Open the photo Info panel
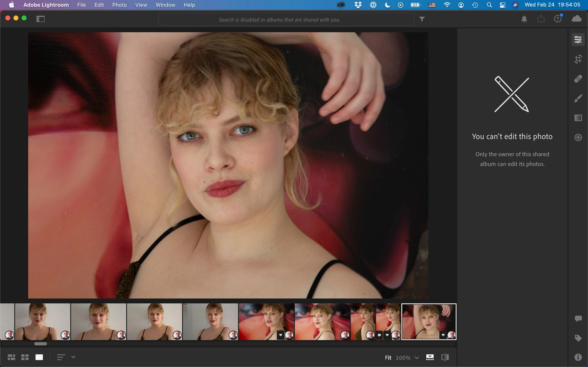588x367 pixels. [x=578, y=357]
